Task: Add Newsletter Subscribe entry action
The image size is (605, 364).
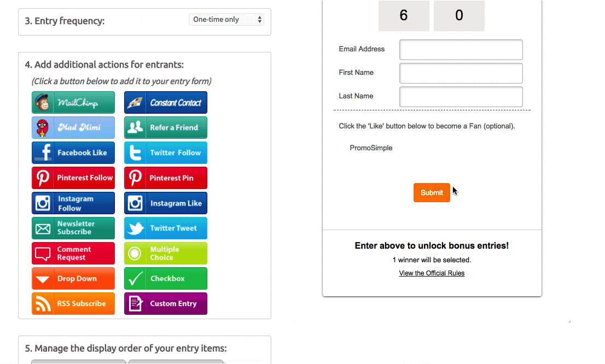Action: click(x=73, y=228)
